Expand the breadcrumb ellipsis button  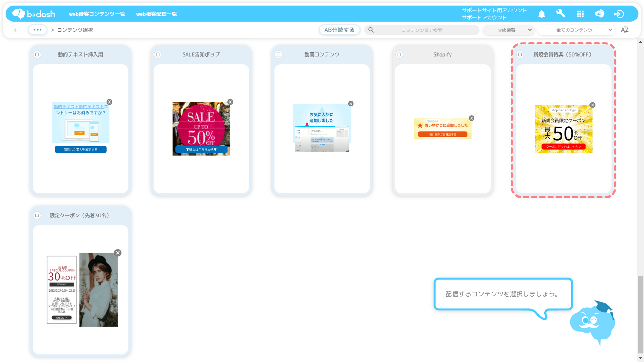[37, 30]
